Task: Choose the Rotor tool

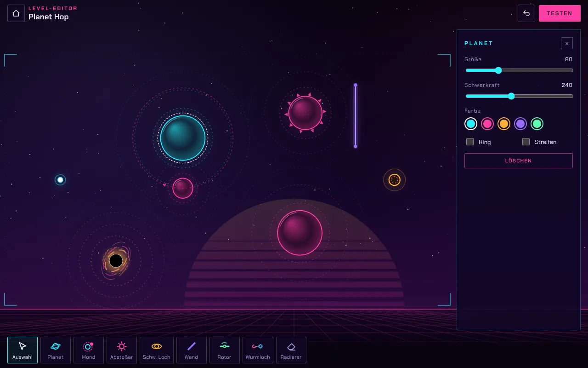Action: (225, 350)
